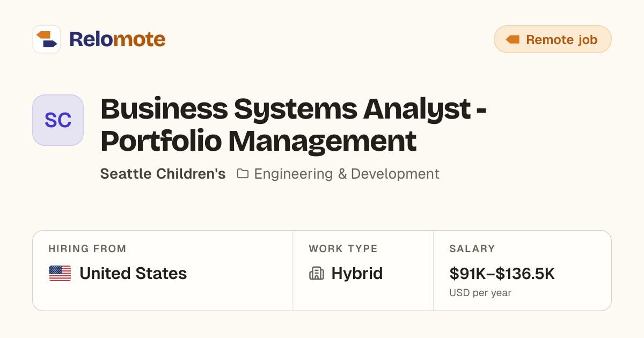Click the Hybrid work type text

pyautogui.click(x=357, y=274)
